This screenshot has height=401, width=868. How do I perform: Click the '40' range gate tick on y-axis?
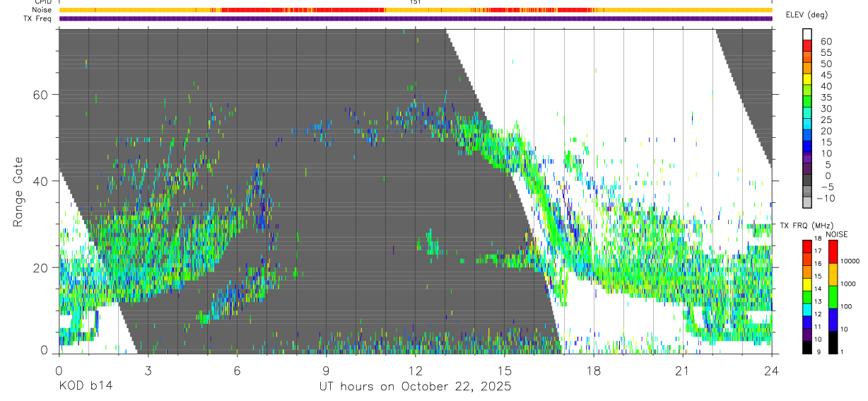click(41, 181)
